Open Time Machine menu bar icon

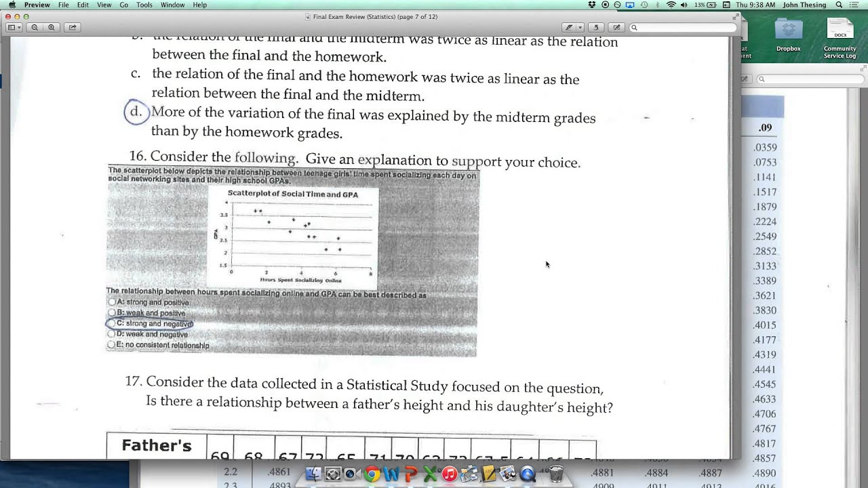(x=644, y=5)
